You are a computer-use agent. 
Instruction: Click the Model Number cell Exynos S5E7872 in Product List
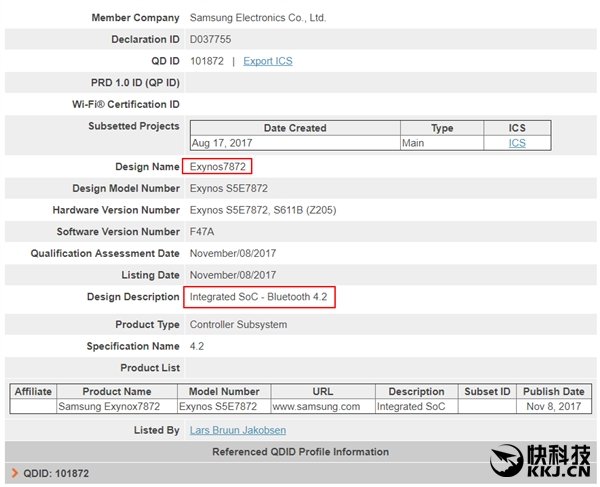pos(224,406)
